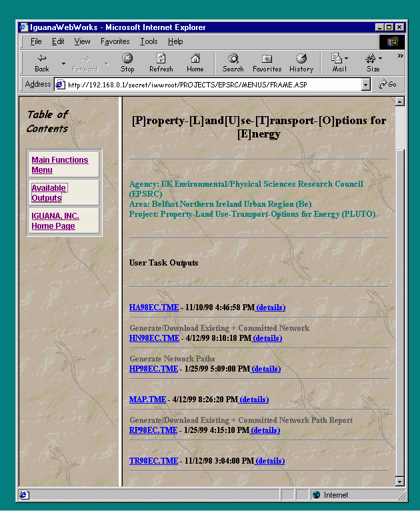Open the Favorites menu
Viewport: 420px width, 511px height.
[115, 41]
